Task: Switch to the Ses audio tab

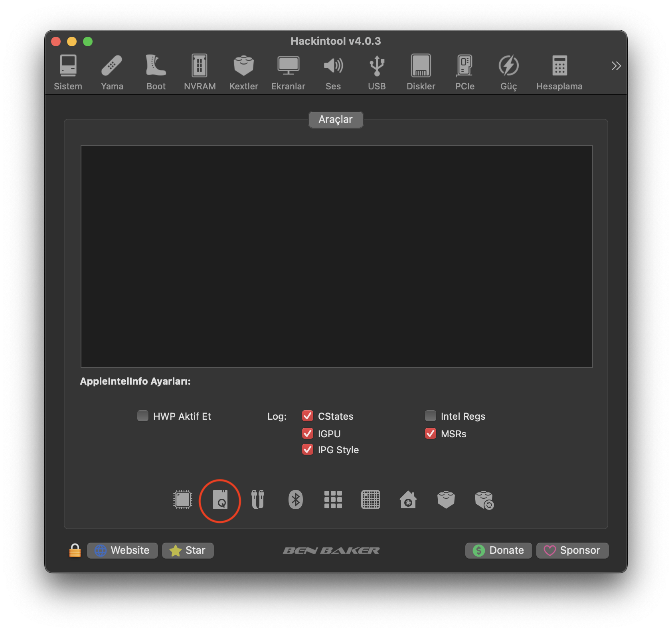Action: (333, 73)
